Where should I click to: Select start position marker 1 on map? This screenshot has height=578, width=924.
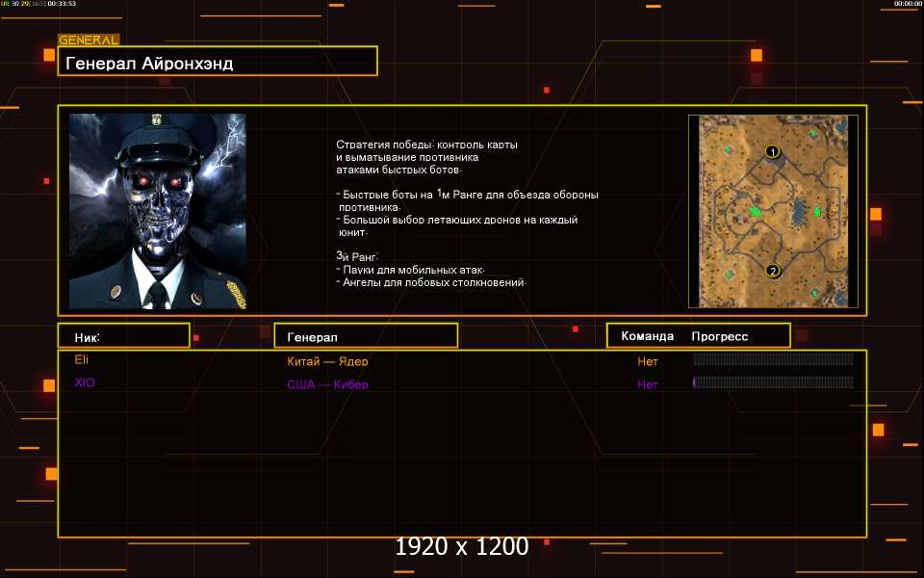pyautogui.click(x=772, y=151)
